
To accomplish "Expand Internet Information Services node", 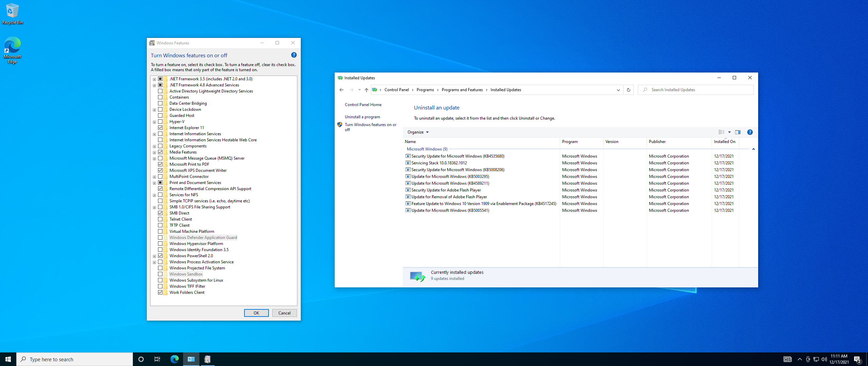I will pyautogui.click(x=155, y=134).
